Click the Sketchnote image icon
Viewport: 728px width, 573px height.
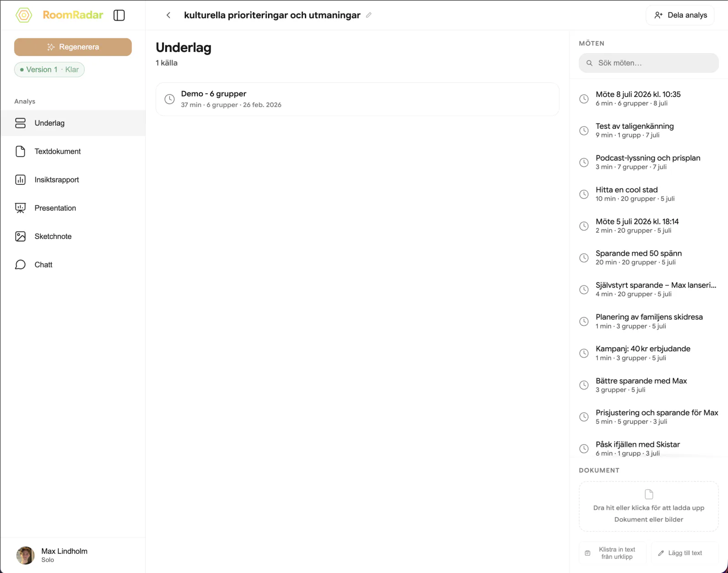pos(20,236)
